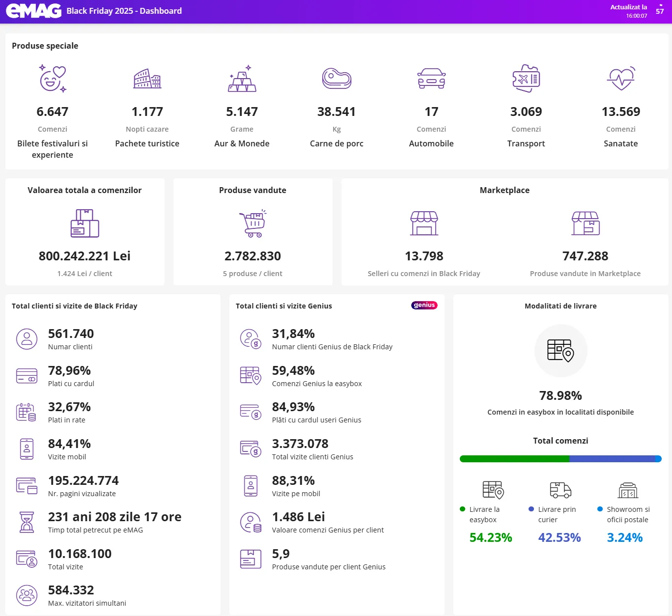Click the easybox locker icon in circle
The height and width of the screenshot is (616, 672).
(x=560, y=350)
